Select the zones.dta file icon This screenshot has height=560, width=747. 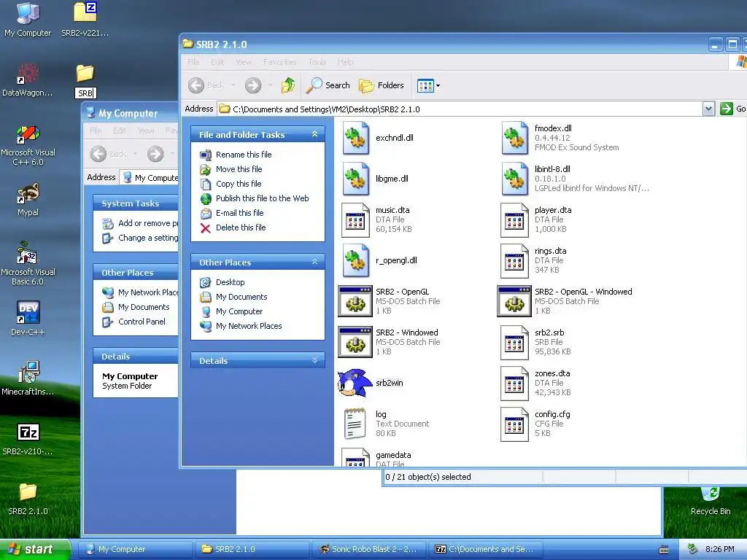[x=514, y=384]
